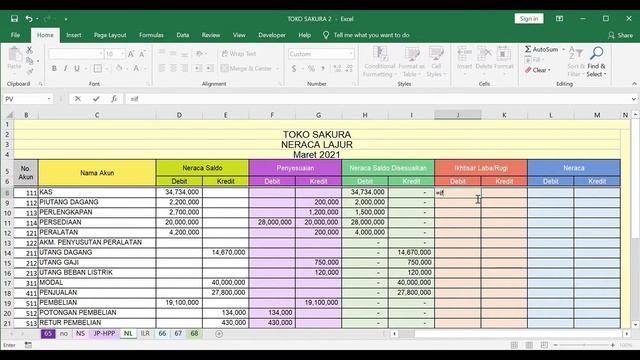
Task: Expand the Name Box dropdown
Action: point(49,99)
